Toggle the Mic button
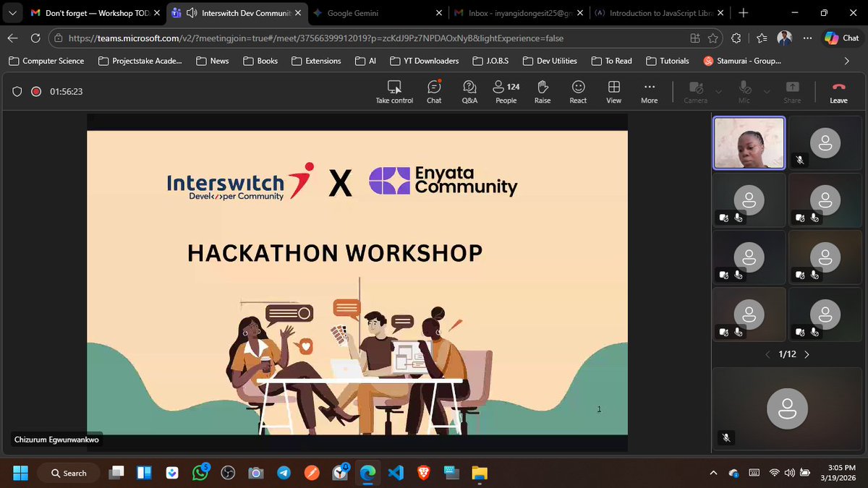This screenshot has height=488, width=868. pos(744,92)
